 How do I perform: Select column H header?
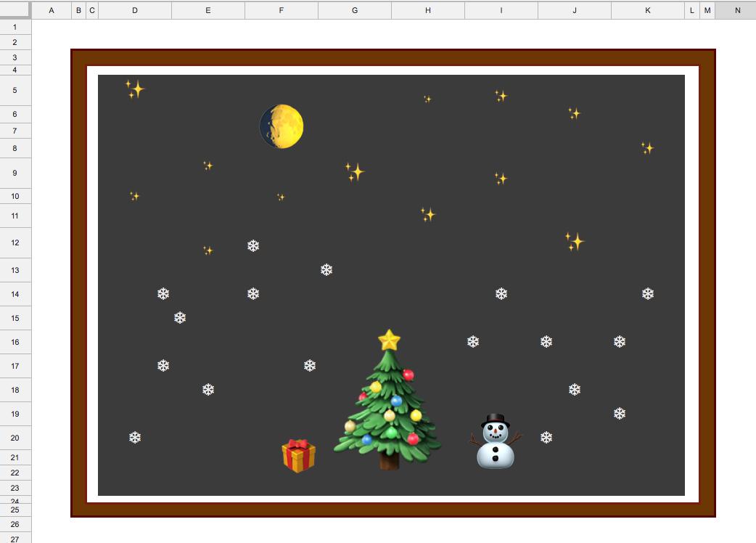click(428, 10)
